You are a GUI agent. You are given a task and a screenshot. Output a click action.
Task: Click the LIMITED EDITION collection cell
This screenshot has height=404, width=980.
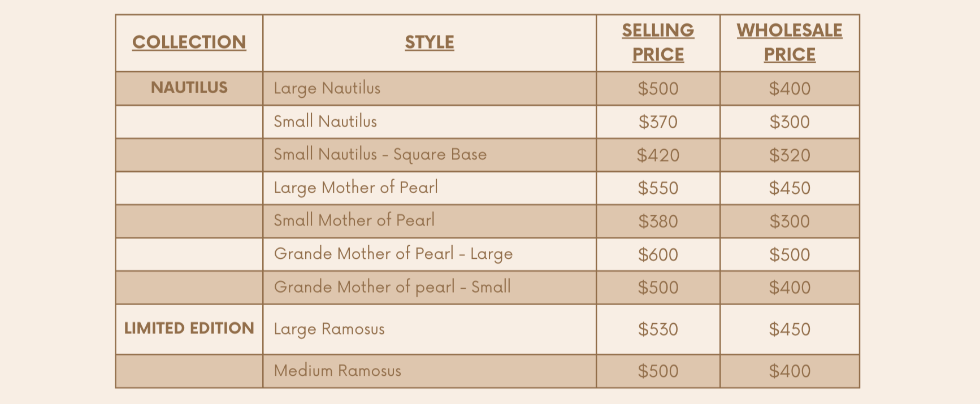(189, 329)
